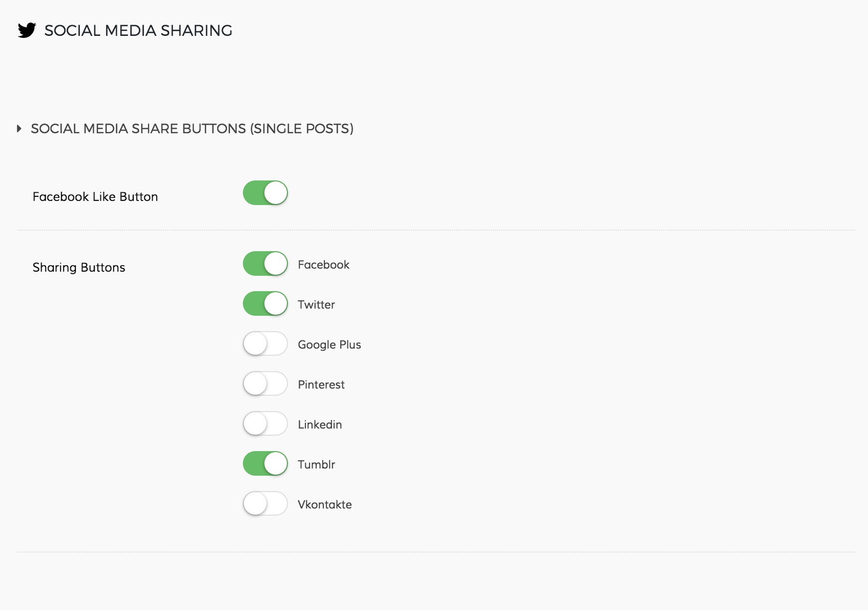Disable the Facebook Like Button toggle
This screenshot has height=610, width=868.
[265, 193]
